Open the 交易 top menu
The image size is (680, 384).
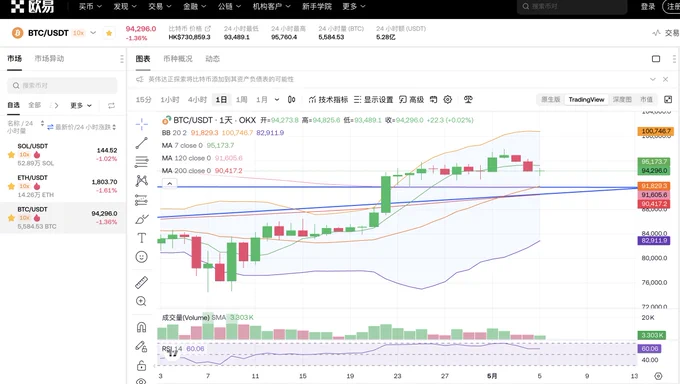coord(159,7)
